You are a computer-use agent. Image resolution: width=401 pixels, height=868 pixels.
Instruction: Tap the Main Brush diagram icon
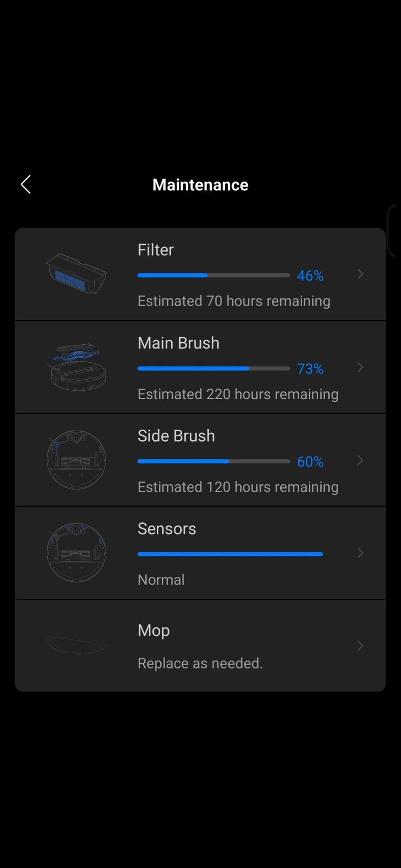pos(77,367)
